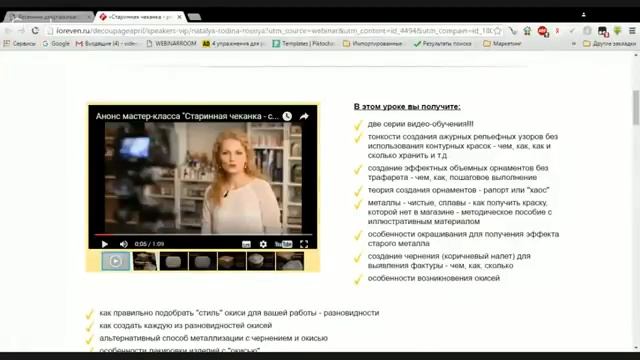This screenshot has height=360, width=640.
Task: Open the video on YouTube via logo
Action: click(x=284, y=244)
